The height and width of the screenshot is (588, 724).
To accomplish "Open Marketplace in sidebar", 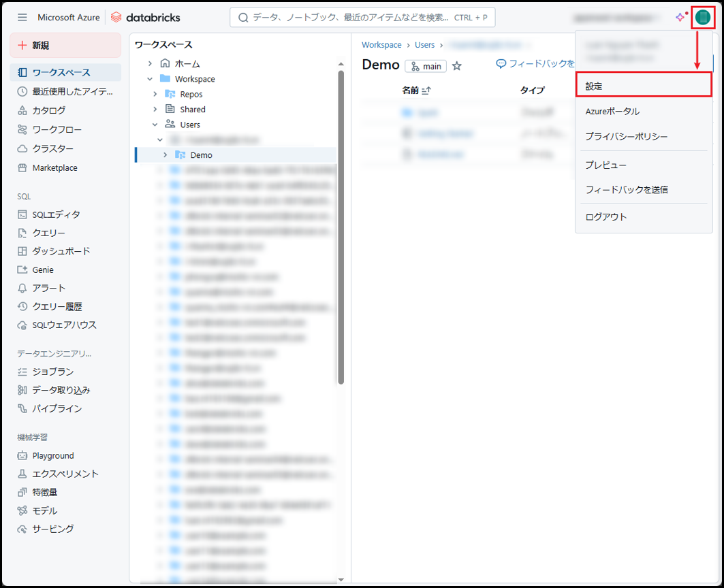I will [x=65, y=168].
